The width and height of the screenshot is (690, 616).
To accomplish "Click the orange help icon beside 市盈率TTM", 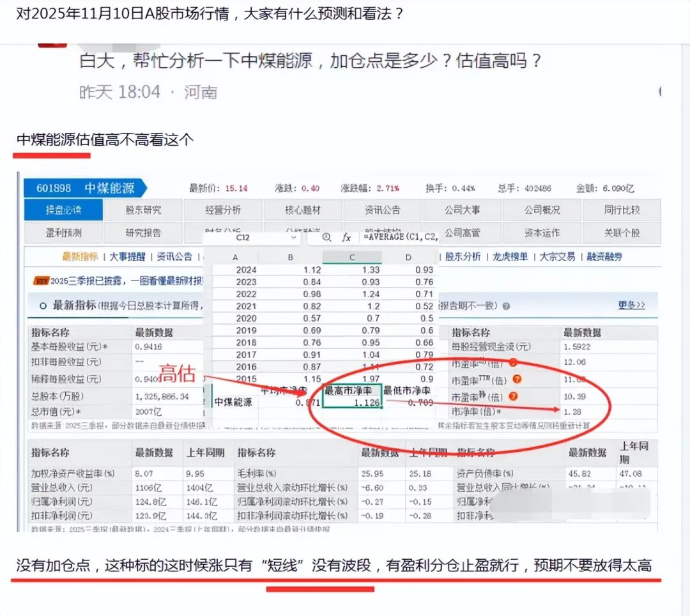I will (x=517, y=379).
